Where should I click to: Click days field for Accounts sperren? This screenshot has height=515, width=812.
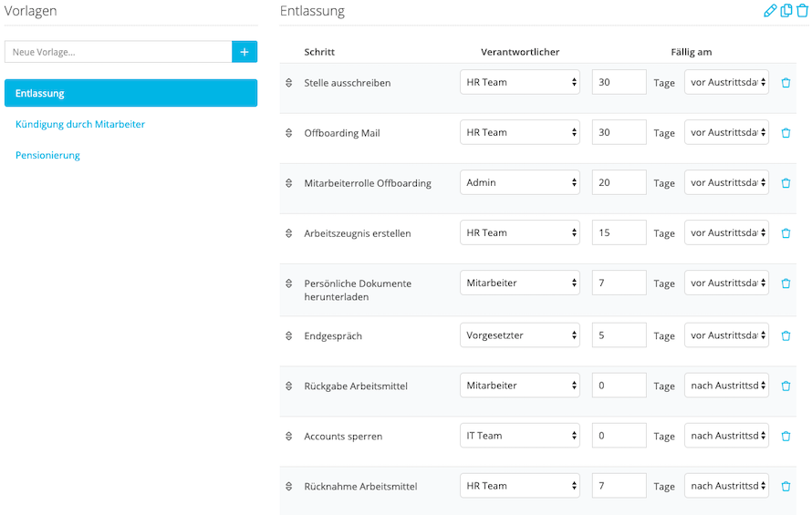tap(619, 436)
